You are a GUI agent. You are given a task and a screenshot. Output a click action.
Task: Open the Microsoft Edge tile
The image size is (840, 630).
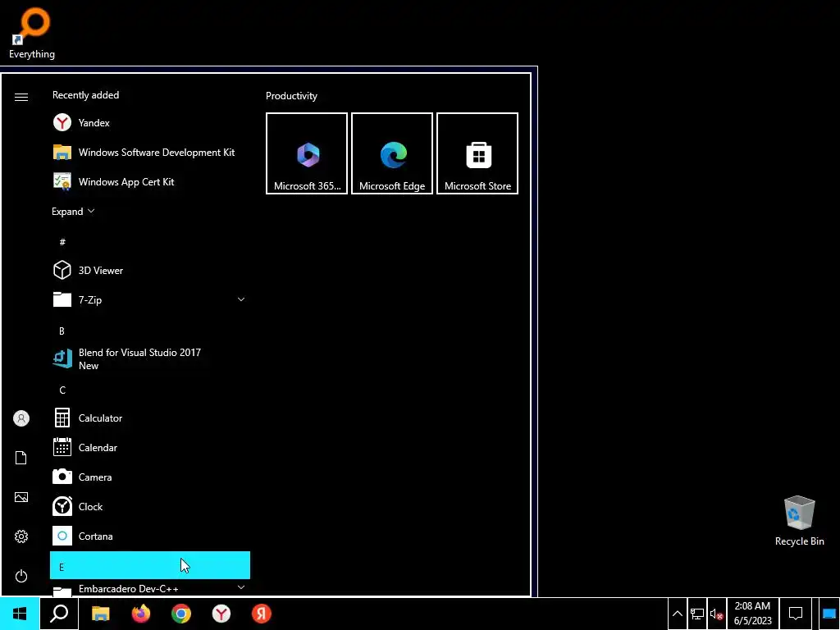392,153
